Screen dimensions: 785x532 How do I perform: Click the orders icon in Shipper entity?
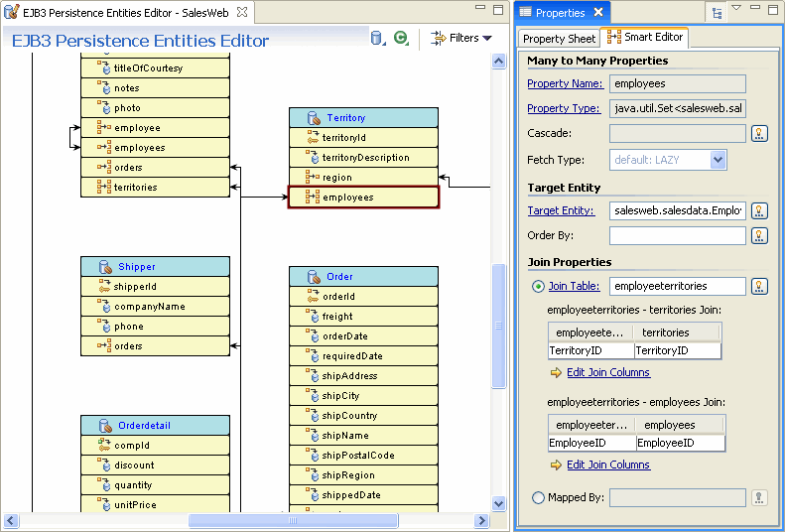click(104, 345)
